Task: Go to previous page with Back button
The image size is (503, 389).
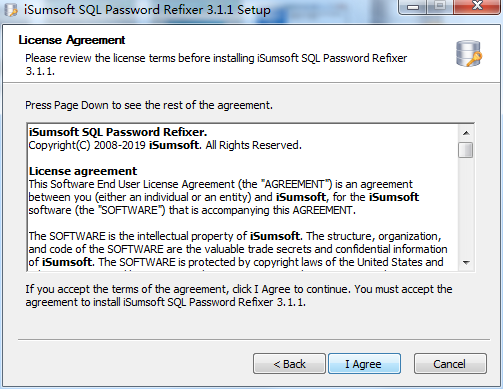Action: (x=289, y=364)
